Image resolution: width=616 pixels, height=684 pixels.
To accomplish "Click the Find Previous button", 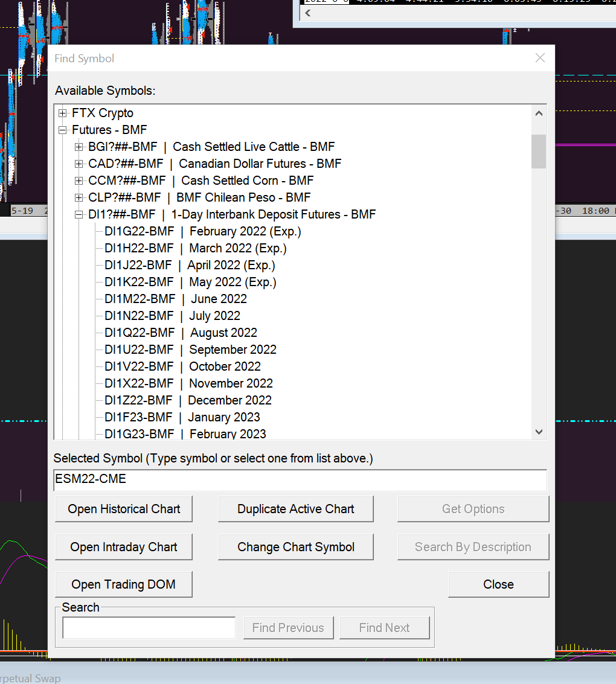I will (288, 628).
